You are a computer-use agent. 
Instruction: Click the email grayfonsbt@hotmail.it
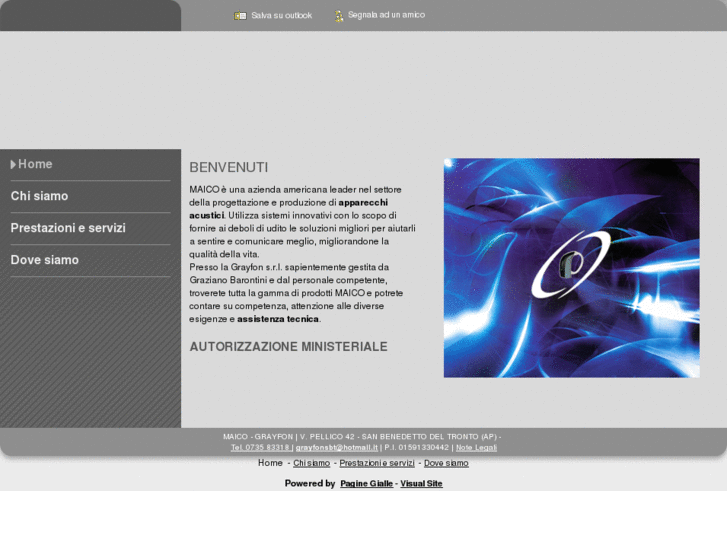tap(337, 448)
